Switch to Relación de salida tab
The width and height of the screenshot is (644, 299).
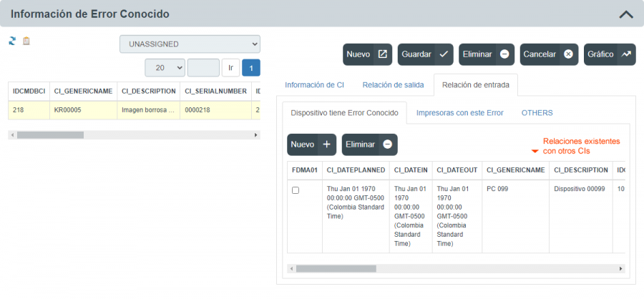pyautogui.click(x=393, y=85)
